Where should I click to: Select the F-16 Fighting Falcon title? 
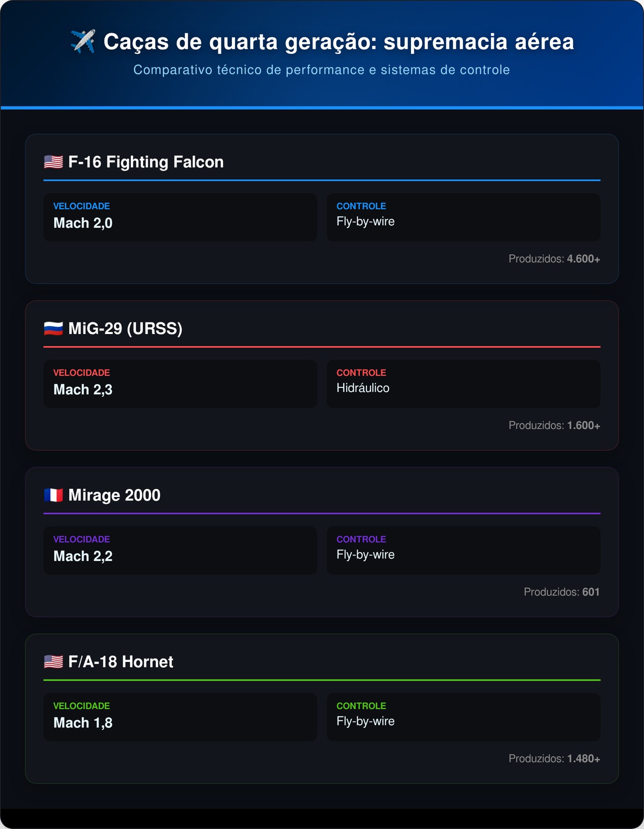click(x=146, y=162)
